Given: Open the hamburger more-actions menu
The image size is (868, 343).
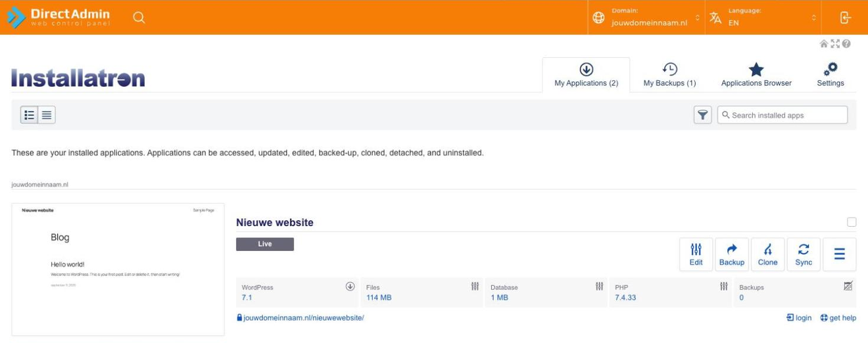Looking at the screenshot, I should click(840, 254).
